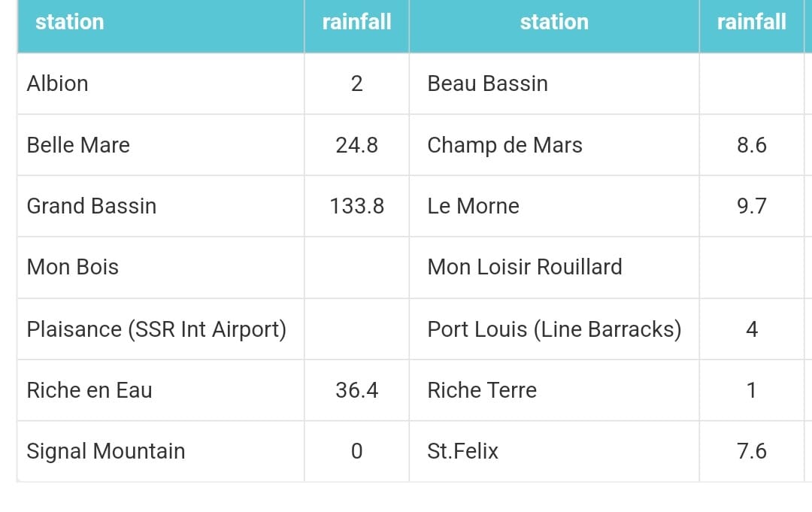Viewport: 812px width, 512px height.
Task: Click Plaisance (SSR Int Airport) cell
Action: (156, 329)
